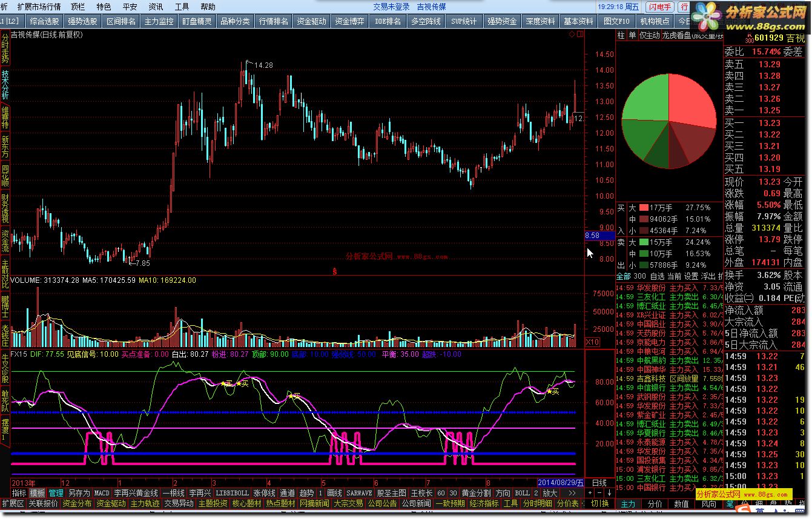Screen dimensions: 812x519
Task: Click 另存为 in the indicator bar
Action: tap(79, 493)
